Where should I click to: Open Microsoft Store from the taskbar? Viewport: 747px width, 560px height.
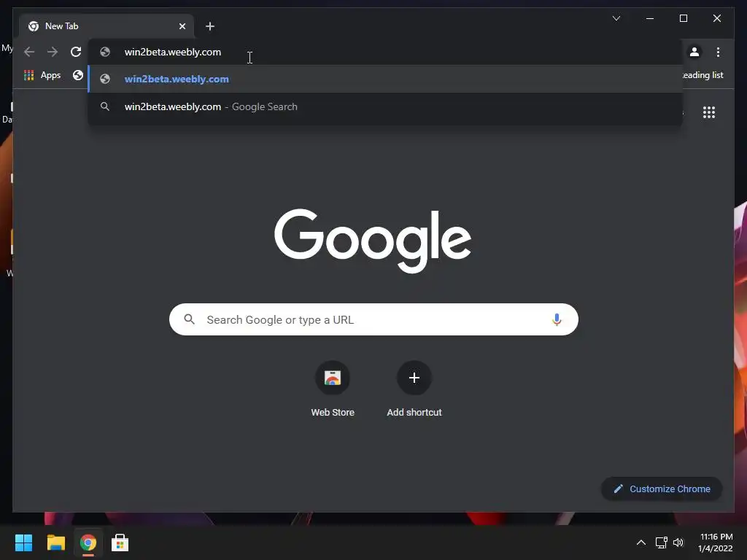coord(120,542)
